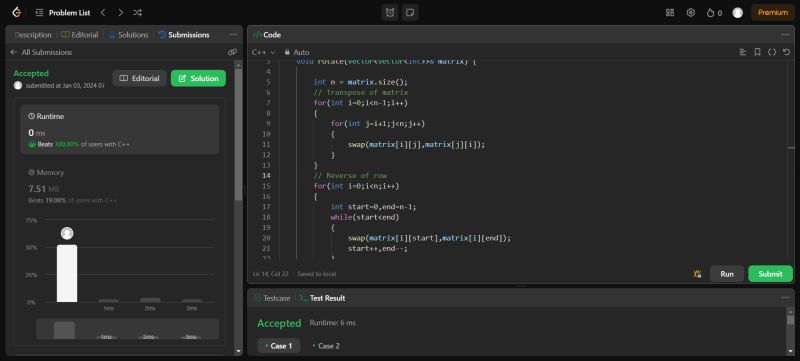Open the timer alarm clock icon

coord(390,13)
